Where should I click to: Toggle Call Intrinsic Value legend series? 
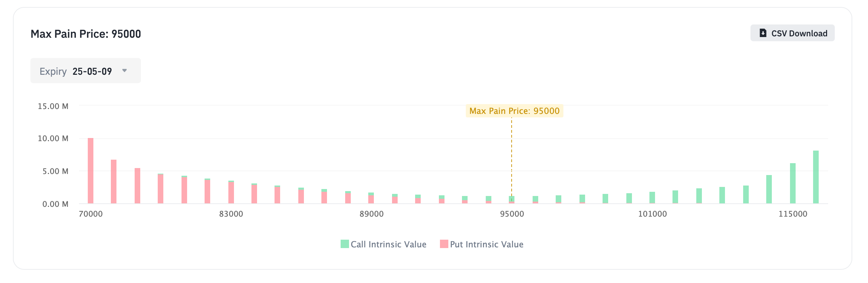[384, 244]
